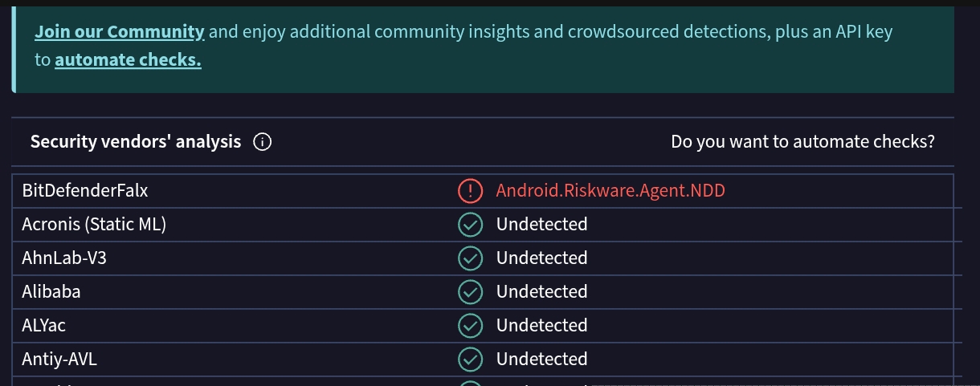This screenshot has width=980, height=386.
Task: Click the Undetected text in Antiy-AVL row
Action: (x=541, y=360)
